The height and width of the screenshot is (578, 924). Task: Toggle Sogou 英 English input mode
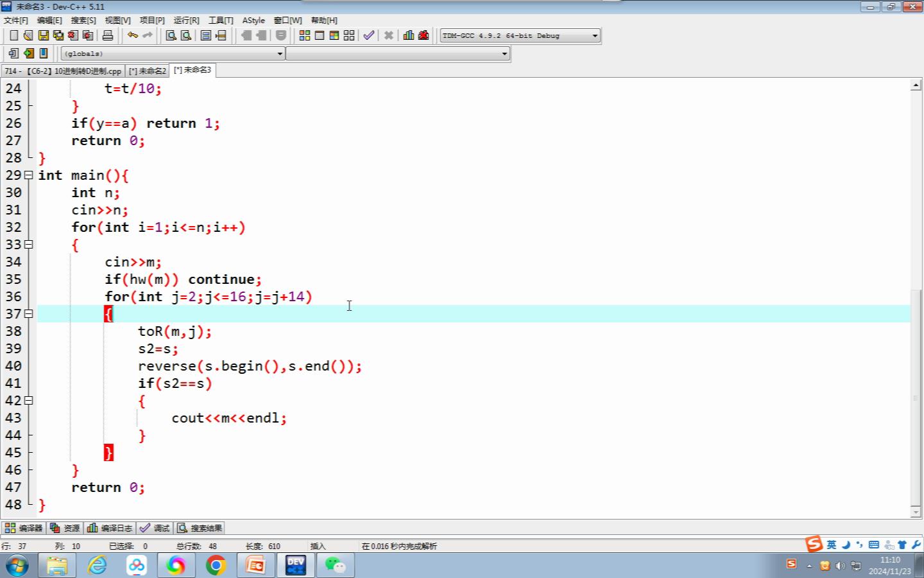(x=832, y=545)
